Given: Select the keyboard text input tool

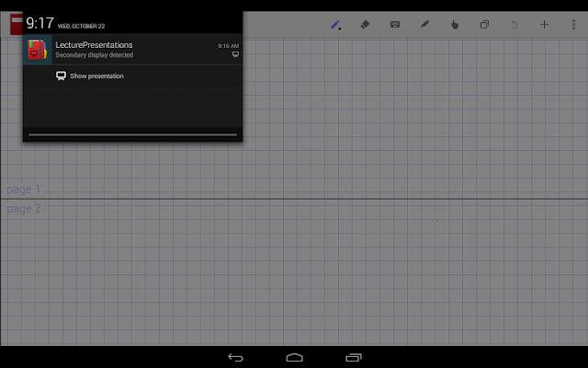Looking at the screenshot, I should [x=394, y=25].
